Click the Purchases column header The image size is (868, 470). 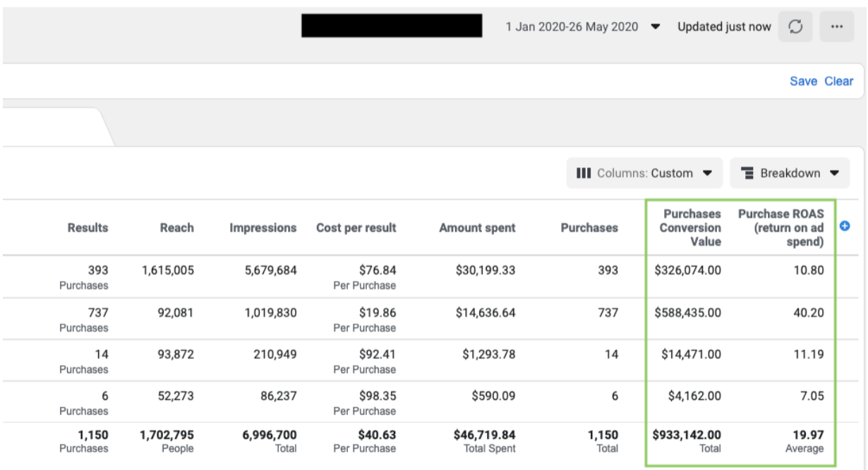[589, 228]
